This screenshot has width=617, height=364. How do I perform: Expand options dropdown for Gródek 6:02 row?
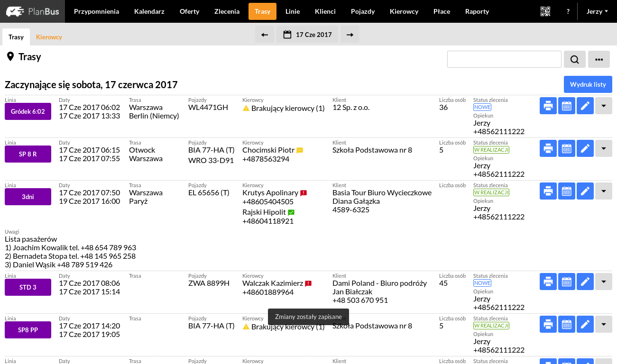click(x=604, y=106)
